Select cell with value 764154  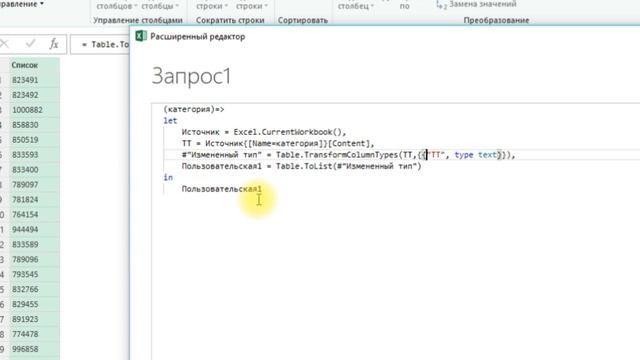[34, 214]
